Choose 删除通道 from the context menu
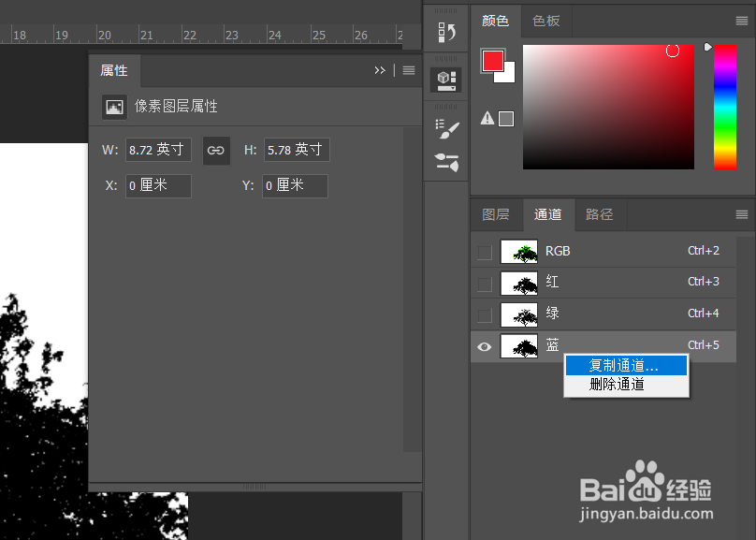This screenshot has height=540, width=756. pyautogui.click(x=626, y=385)
